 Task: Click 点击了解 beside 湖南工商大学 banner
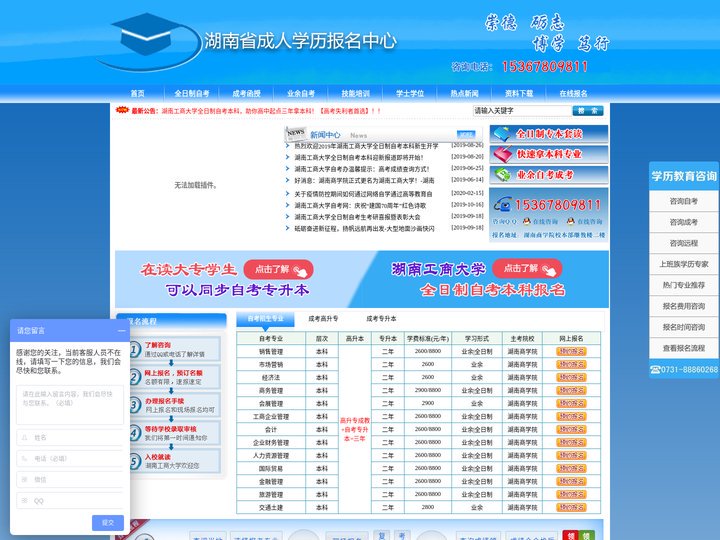click(527, 268)
